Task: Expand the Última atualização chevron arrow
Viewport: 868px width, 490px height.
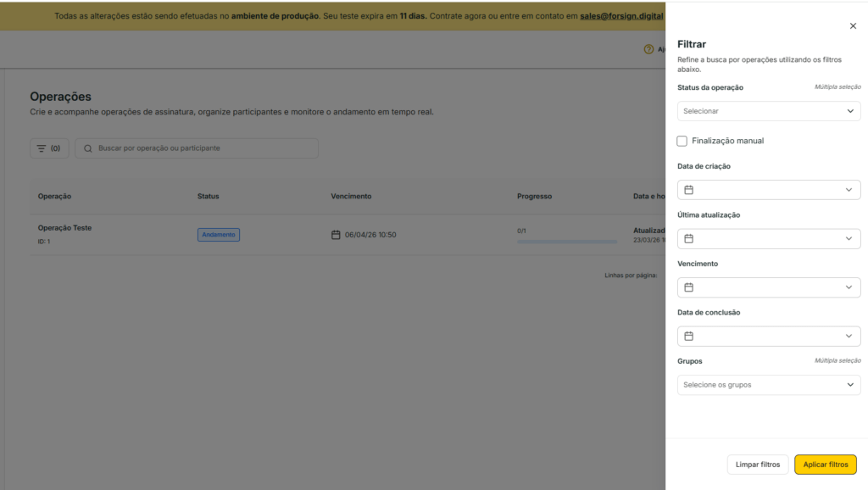Action: pos(849,239)
